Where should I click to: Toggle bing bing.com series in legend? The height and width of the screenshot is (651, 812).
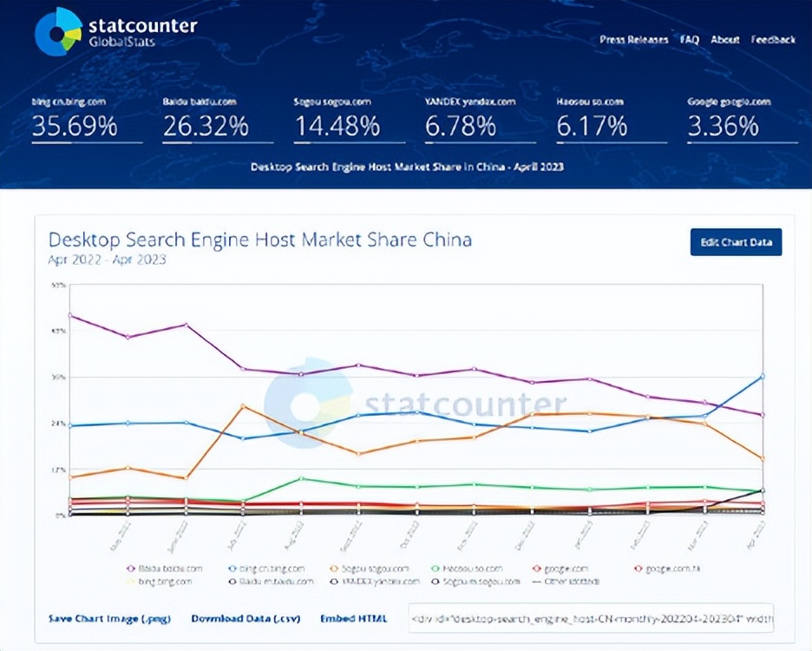click(159, 582)
